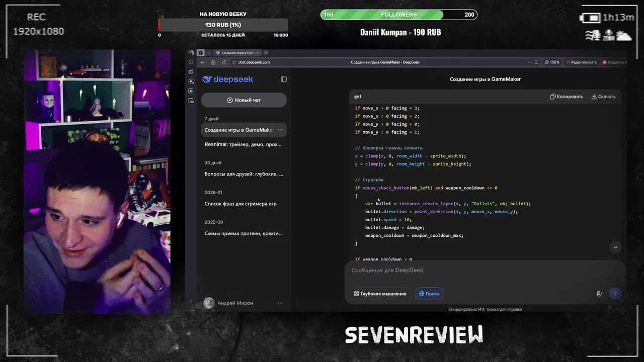This screenshot has height=362, width=644.
Task: Open sidebar video player icon
Action: (x=191, y=81)
